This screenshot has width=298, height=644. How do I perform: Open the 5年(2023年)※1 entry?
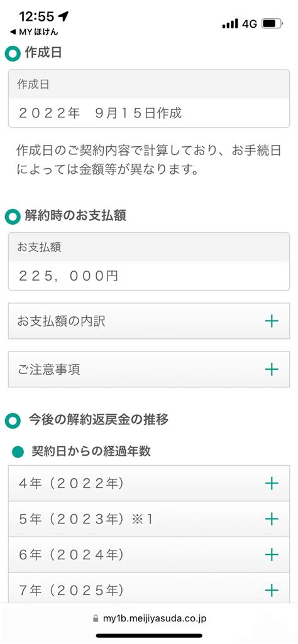point(148,519)
